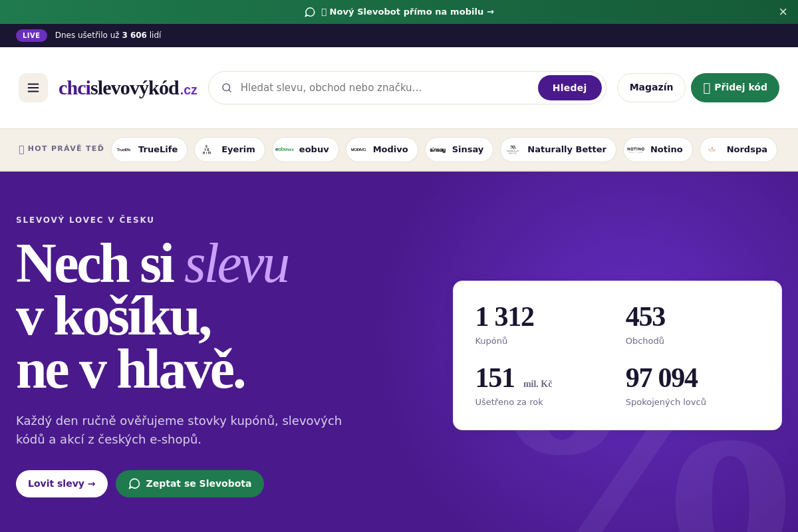Click the Dnes ušetřilo už 3 606 lidí text
This screenshot has width=798, height=532.
coord(108,35)
